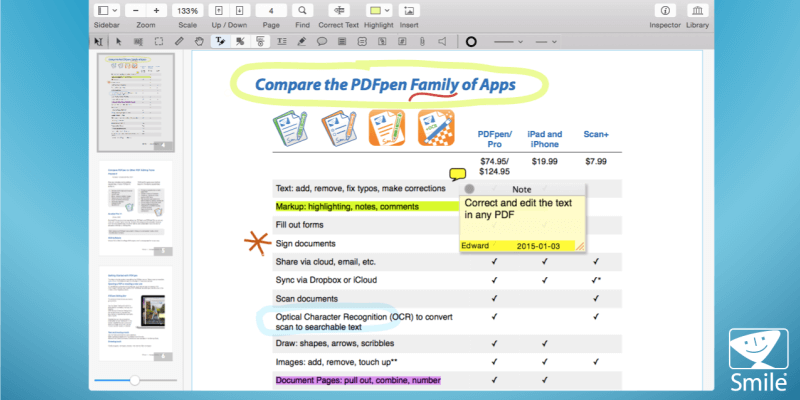Select the pencil scribble tool
This screenshot has width=800, height=400.
click(179, 42)
